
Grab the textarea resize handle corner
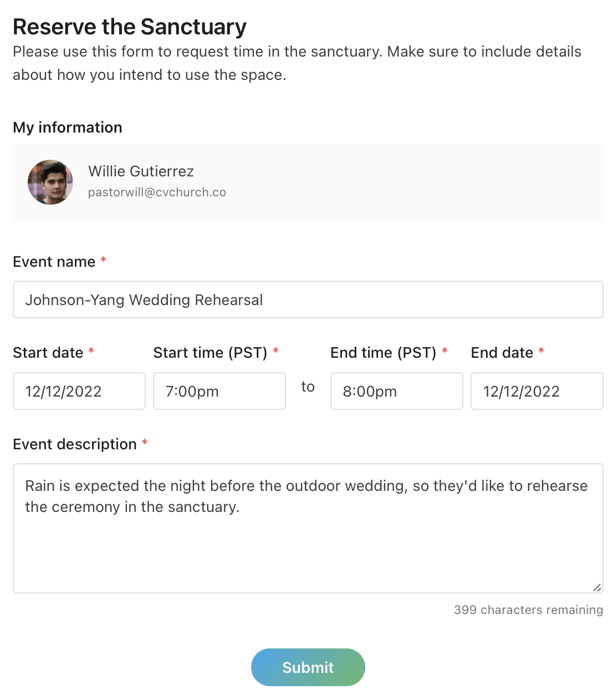597,587
